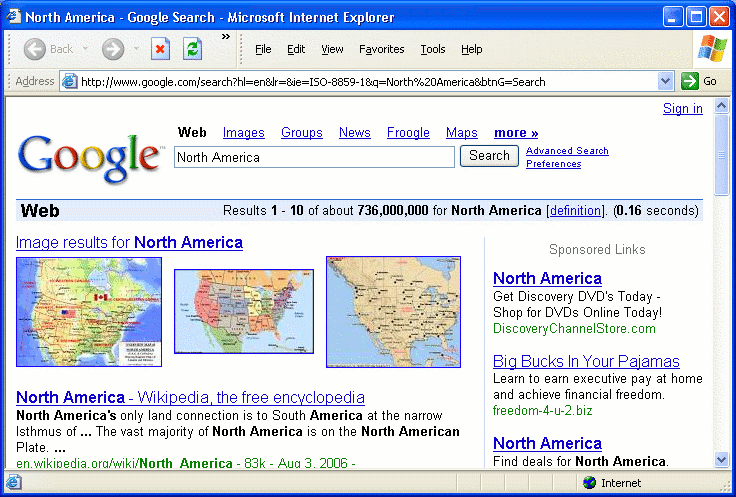Screen dimensions: 736x497
Task: Open third tan-colored map thumbnail
Action: (393, 312)
